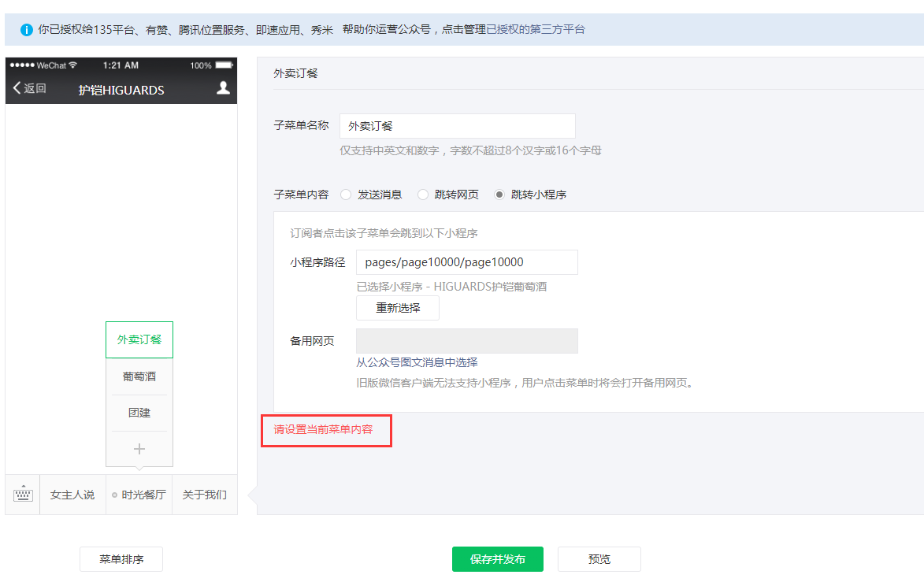Click the 已选择小程序 - HIGUARDS护铠葡萄酒 text
Image resolution: width=924 pixels, height=582 pixels.
(451, 287)
